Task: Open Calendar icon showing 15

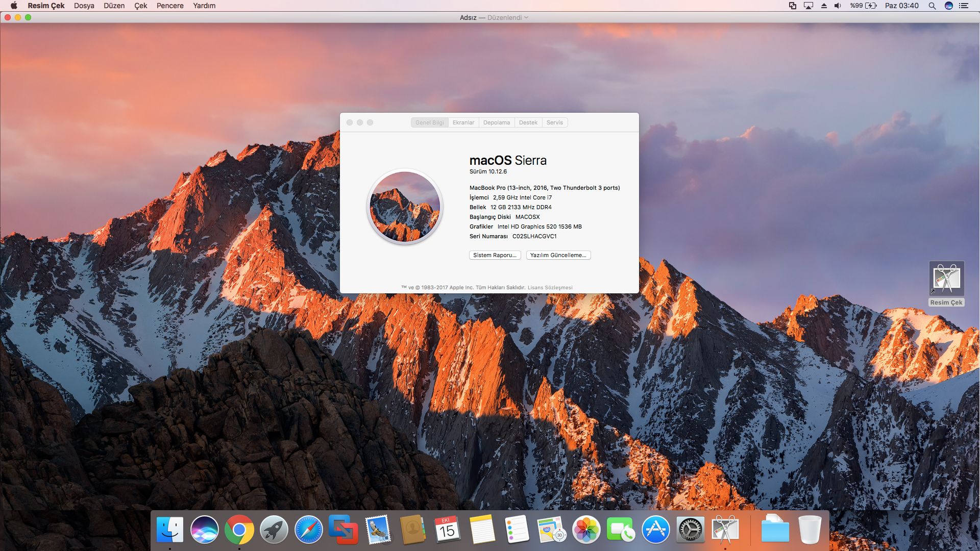Action: (x=447, y=530)
